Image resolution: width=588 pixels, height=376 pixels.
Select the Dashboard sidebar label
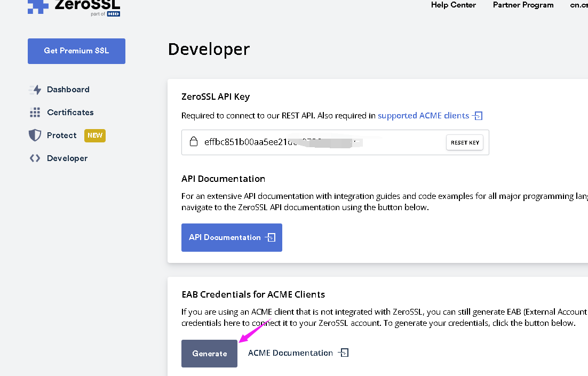pyautogui.click(x=68, y=90)
